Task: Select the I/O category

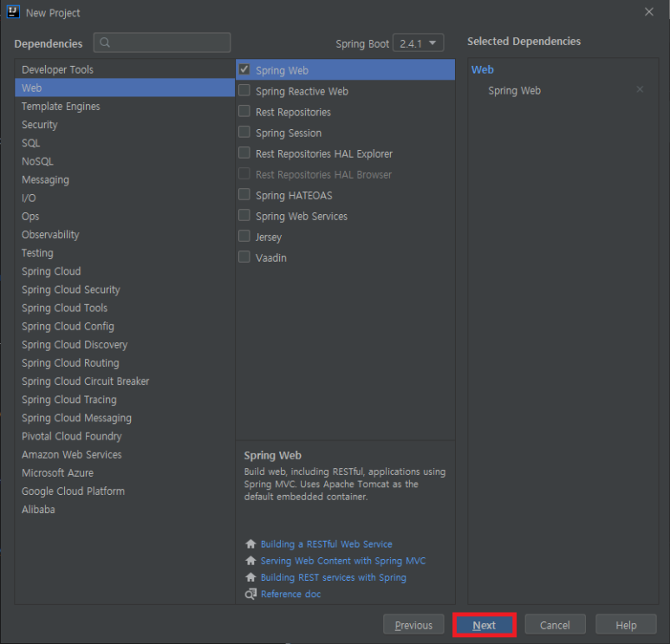Action: [125, 198]
